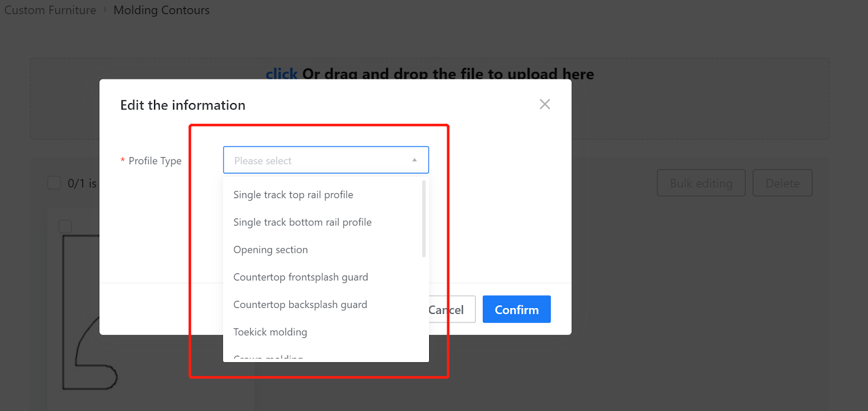
Task: Click the Profile Type 'Please select' field
Action: click(x=317, y=160)
